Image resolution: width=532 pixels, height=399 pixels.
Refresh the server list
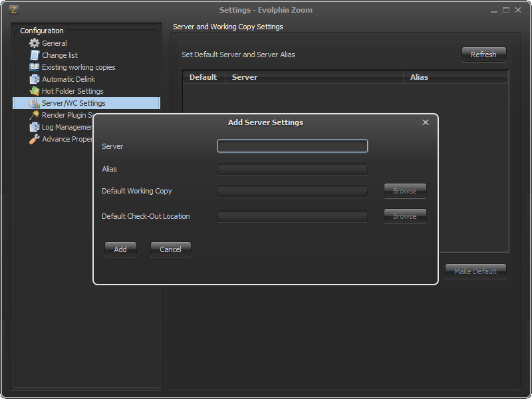pyautogui.click(x=483, y=55)
